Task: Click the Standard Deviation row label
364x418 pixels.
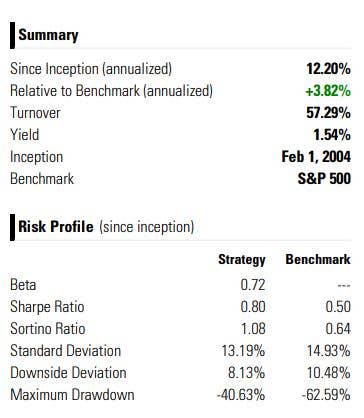Action: (x=66, y=351)
